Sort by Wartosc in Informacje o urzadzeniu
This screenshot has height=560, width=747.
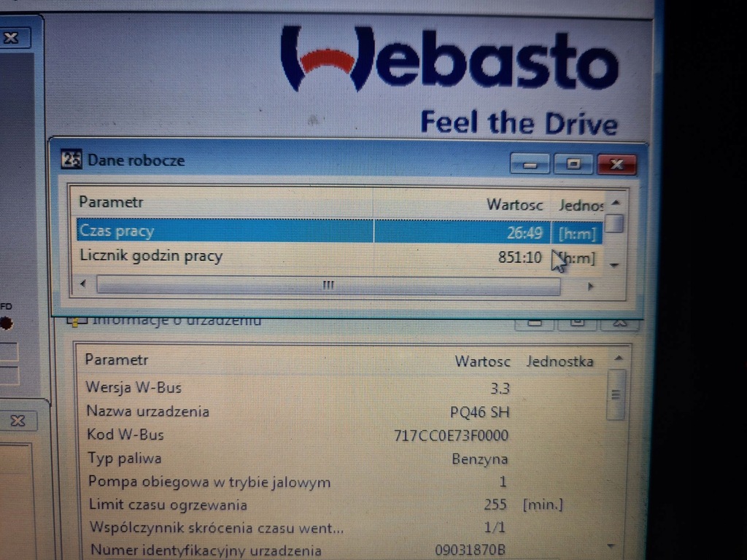coord(483,362)
